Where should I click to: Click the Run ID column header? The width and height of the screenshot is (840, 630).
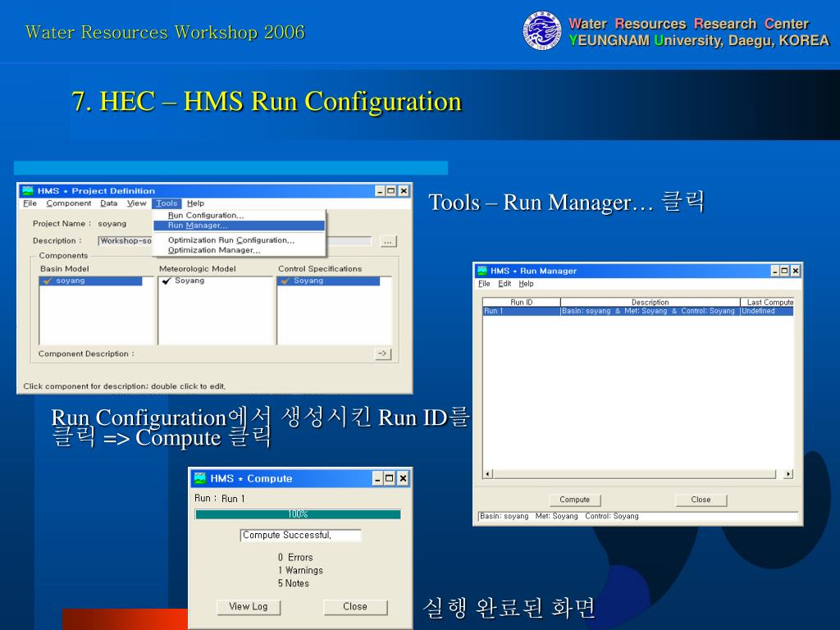tap(521, 302)
